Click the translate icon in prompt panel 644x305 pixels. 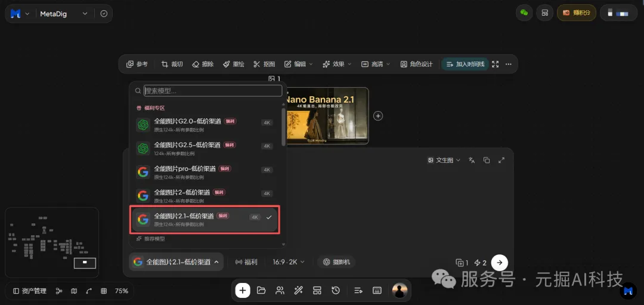point(472,161)
